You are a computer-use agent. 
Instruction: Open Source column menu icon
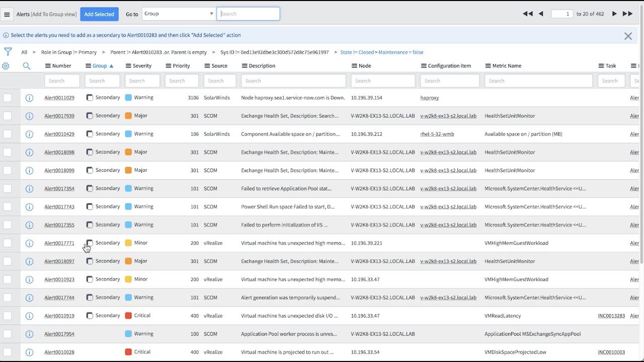(x=207, y=66)
